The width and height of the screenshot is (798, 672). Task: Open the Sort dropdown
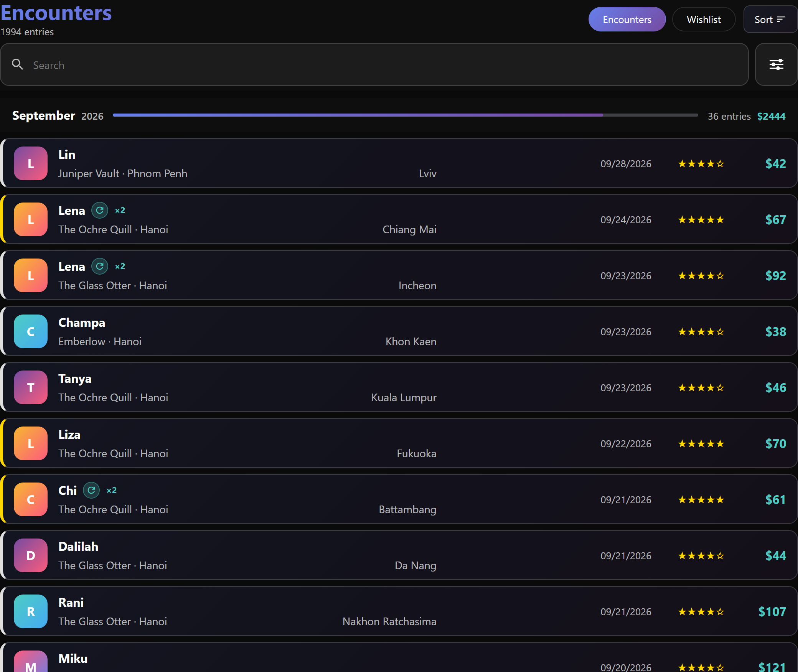[x=770, y=19]
